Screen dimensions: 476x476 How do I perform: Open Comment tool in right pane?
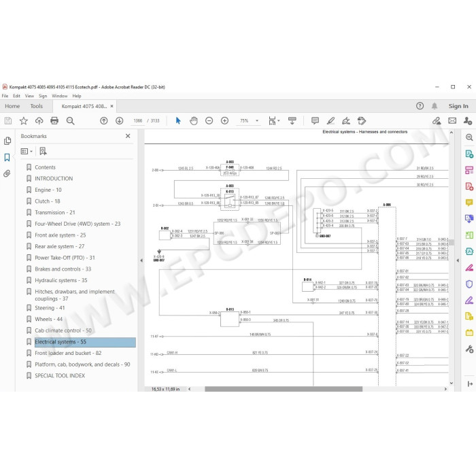[x=469, y=203]
